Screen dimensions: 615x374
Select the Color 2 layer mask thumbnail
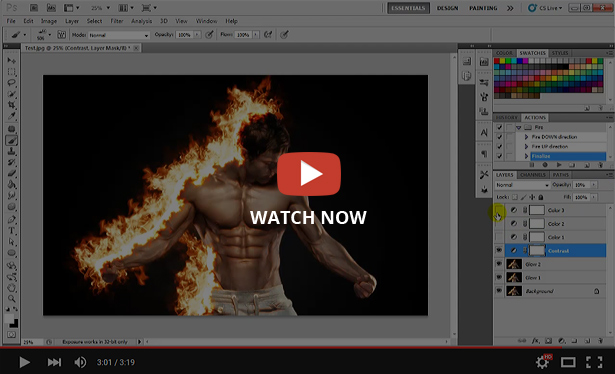pos(537,223)
